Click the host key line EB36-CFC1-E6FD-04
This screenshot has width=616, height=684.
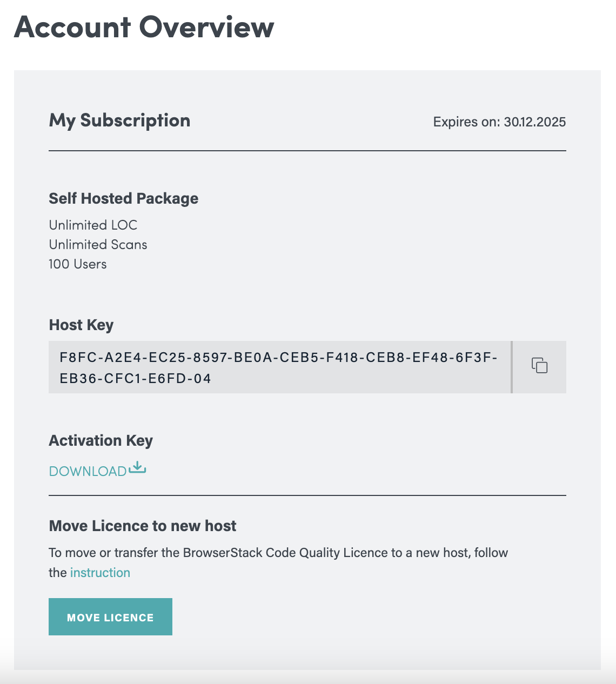[135, 378]
